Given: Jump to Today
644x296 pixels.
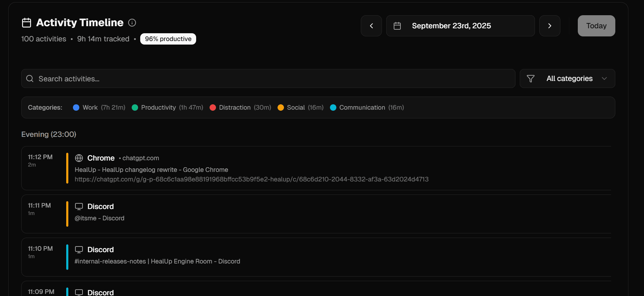Looking at the screenshot, I should (x=596, y=26).
